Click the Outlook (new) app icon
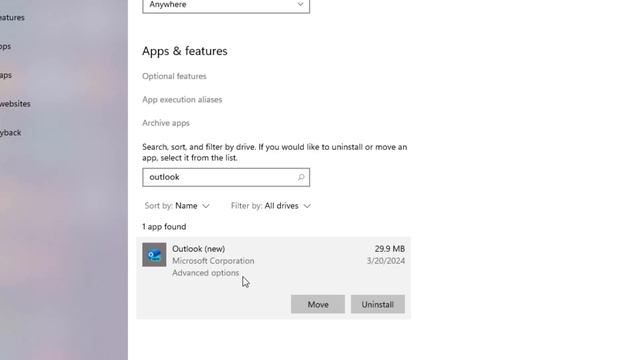The height and width of the screenshot is (360, 640). click(154, 255)
